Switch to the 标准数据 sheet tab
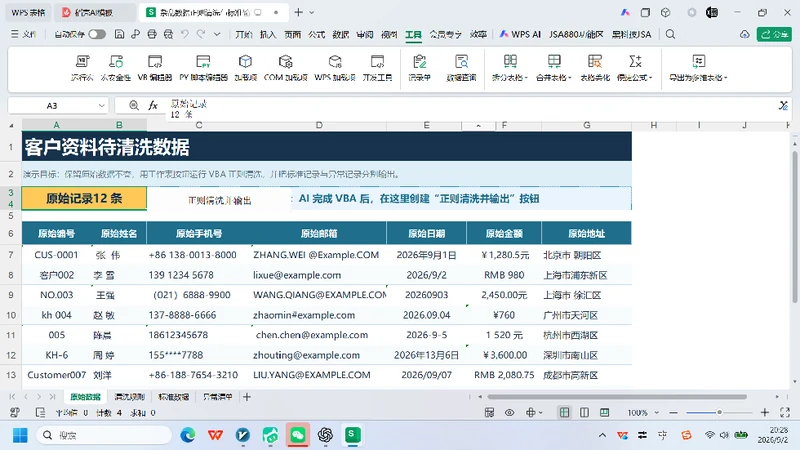Viewport: 800px width, 450px height. (173, 396)
